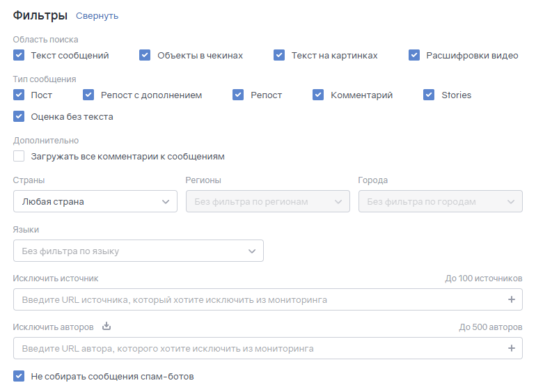536x392 pixels.
Task: Open the Любая страна country dropdown
Action: point(95,202)
